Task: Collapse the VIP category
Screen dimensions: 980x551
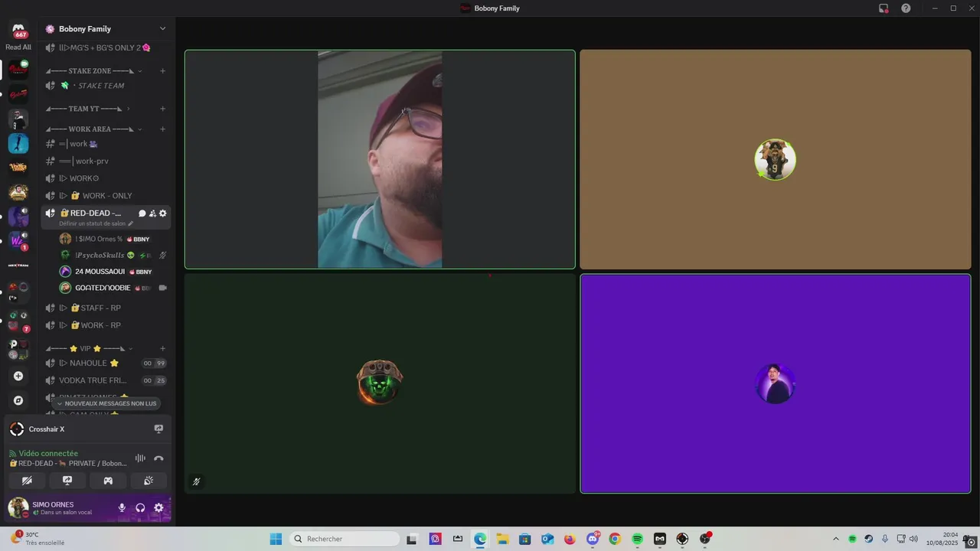Action: pos(89,349)
